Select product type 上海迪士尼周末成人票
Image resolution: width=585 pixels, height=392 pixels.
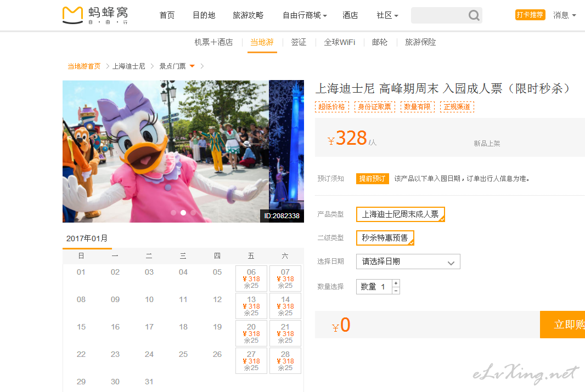click(400, 214)
